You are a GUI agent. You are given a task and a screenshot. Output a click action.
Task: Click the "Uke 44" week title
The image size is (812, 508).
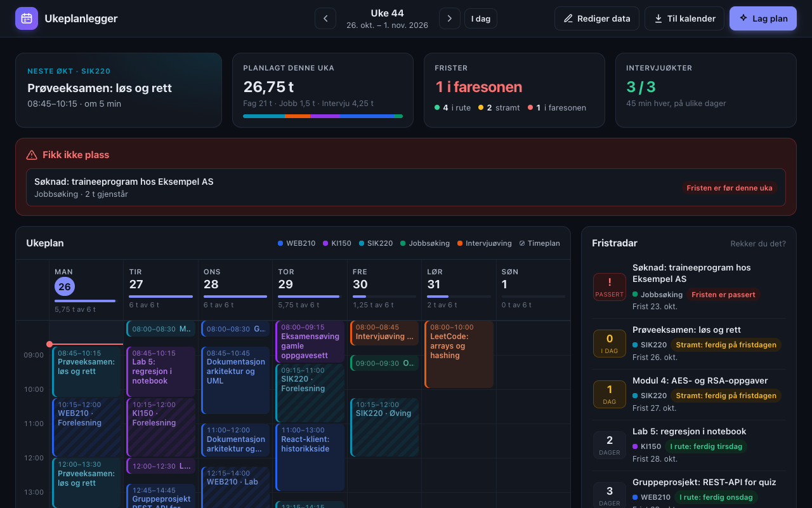tap(387, 13)
